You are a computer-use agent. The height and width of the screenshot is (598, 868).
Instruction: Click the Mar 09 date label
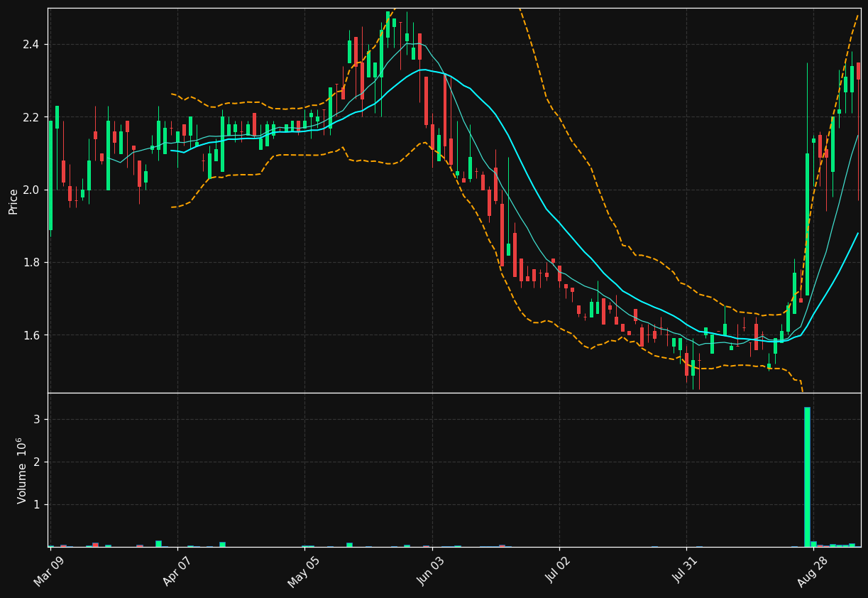tap(50, 572)
